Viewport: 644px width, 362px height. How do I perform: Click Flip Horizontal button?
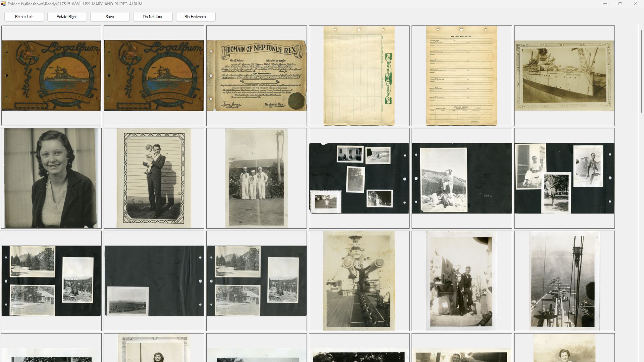(196, 17)
